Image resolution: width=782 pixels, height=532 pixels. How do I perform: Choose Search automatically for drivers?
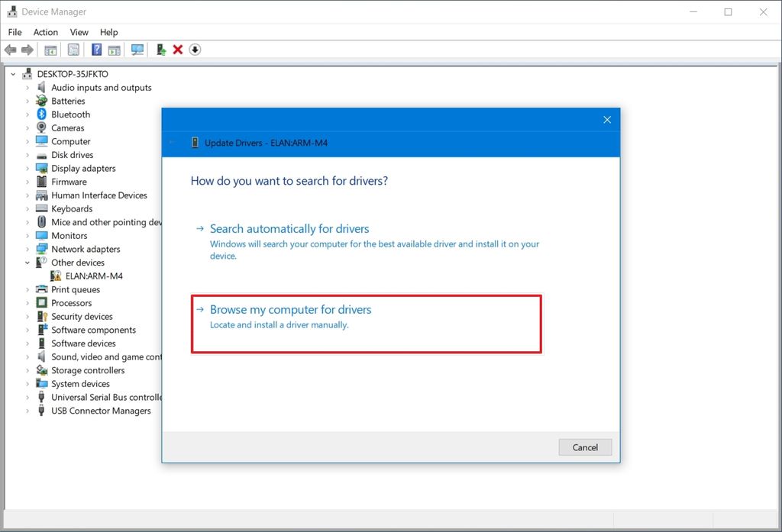[x=289, y=228]
